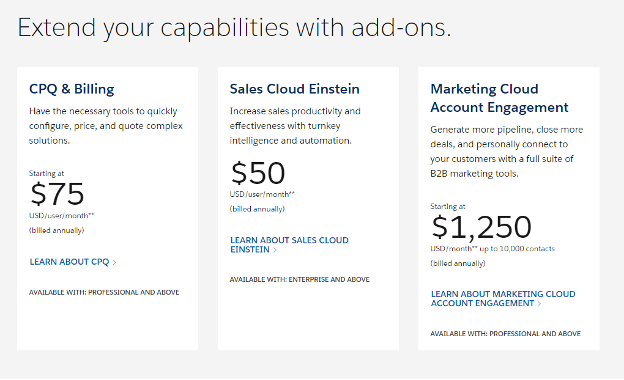Image resolution: width=624 pixels, height=380 pixels.
Task: Click the $50 Sales Cloud Einstein price
Action: pos(257,173)
